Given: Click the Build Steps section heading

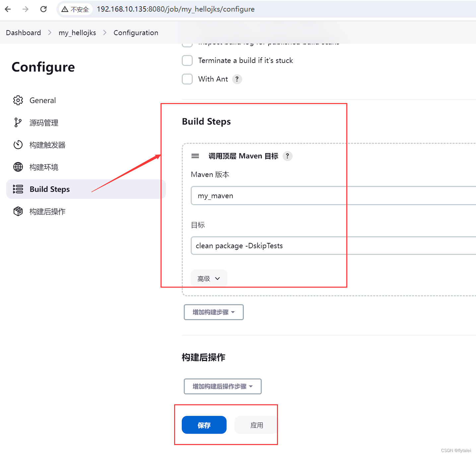Looking at the screenshot, I should coord(206,122).
